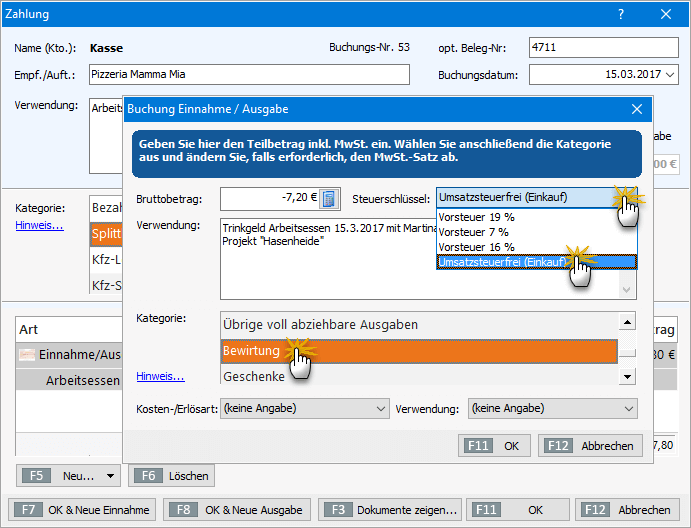Open the calculator next to Bruttobetrag
Image resolution: width=691 pixels, height=528 pixels.
(x=329, y=198)
